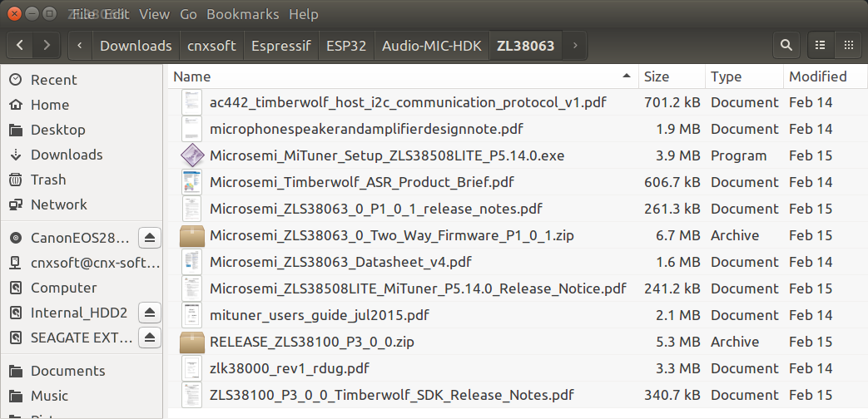Navigate to Espressif in the path bar
Image resolution: width=868 pixels, height=419 pixels.
[281, 46]
